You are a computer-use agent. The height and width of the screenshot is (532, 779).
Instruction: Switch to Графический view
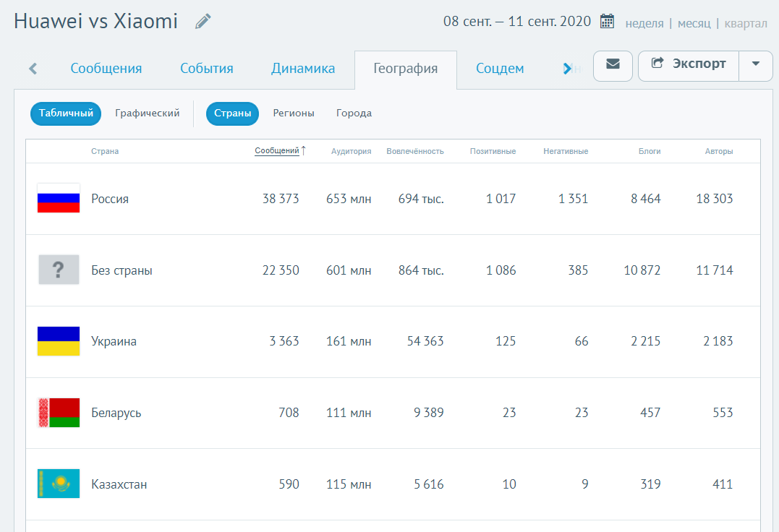point(147,113)
